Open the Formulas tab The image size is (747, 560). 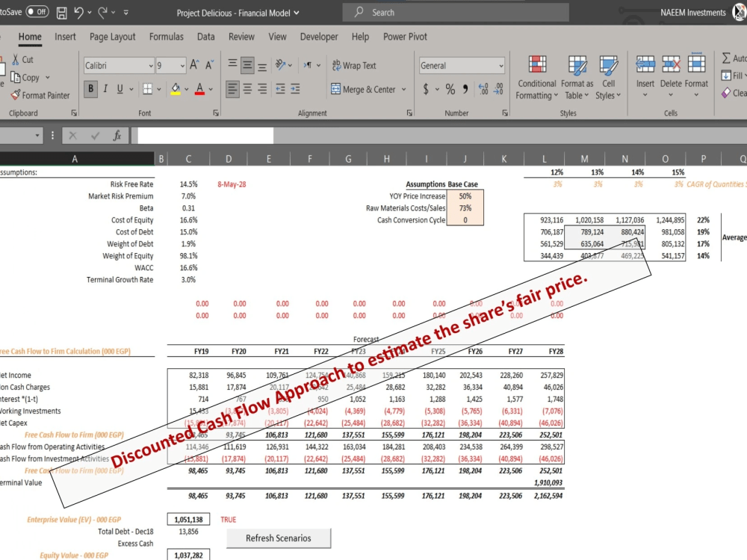click(167, 37)
